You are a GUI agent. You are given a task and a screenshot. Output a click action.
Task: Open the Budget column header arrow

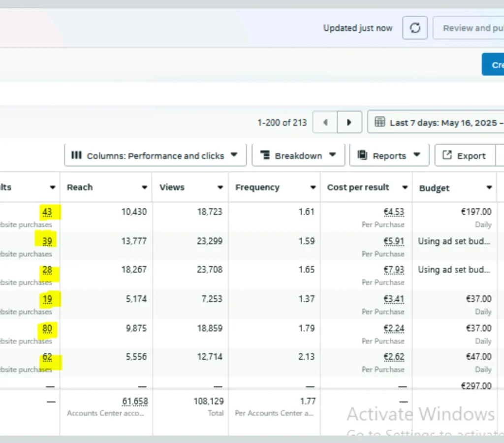[489, 188]
